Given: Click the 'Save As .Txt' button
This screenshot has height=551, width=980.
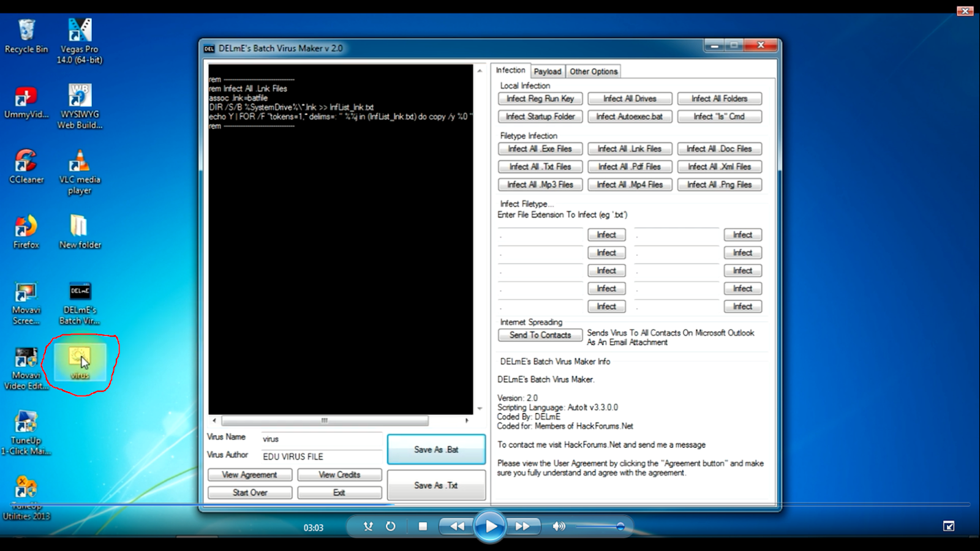Looking at the screenshot, I should (436, 485).
